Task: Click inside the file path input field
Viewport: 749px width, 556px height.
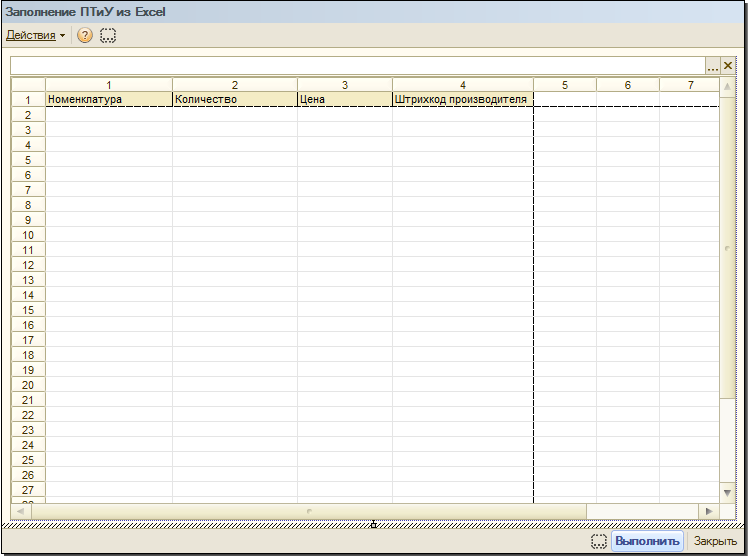Action: (x=358, y=65)
